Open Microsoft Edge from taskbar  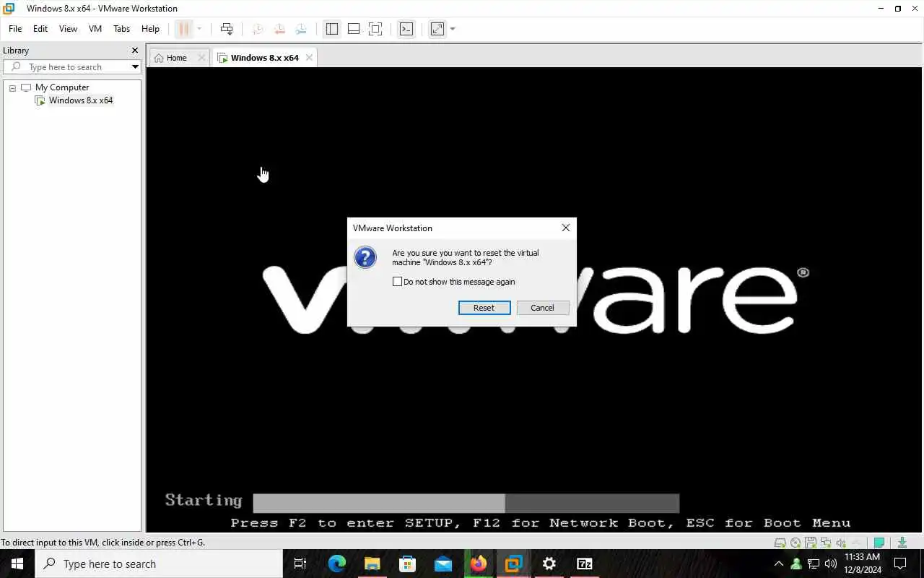pyautogui.click(x=337, y=564)
